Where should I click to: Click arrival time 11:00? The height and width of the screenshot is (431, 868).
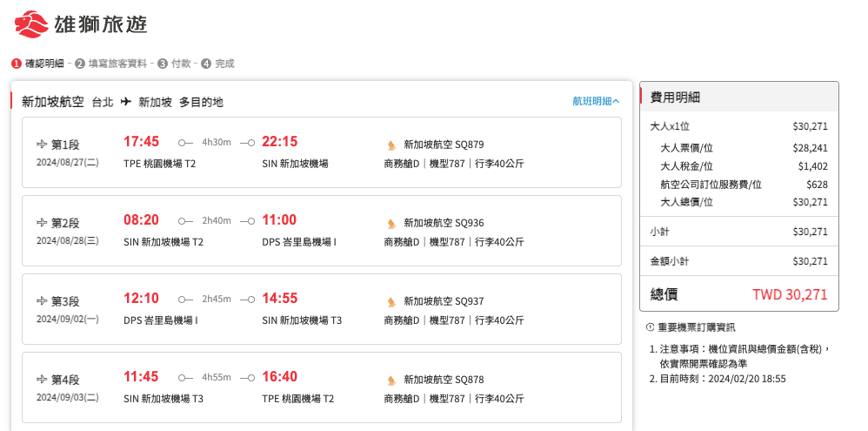click(x=279, y=220)
